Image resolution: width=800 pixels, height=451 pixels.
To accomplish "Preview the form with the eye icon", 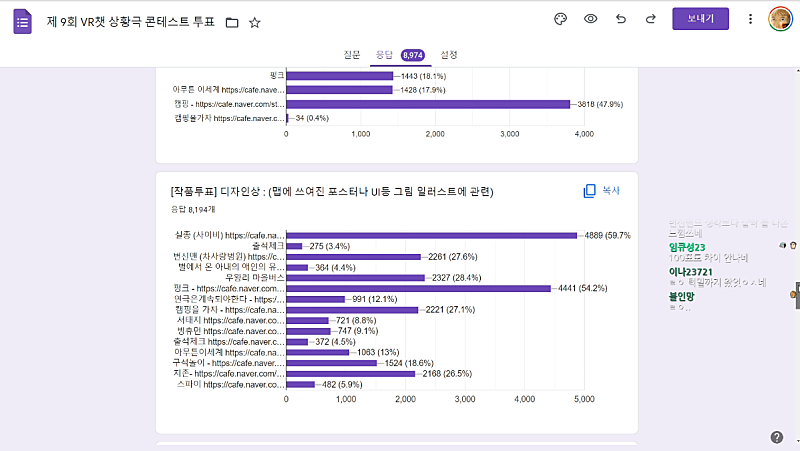I will tap(591, 19).
